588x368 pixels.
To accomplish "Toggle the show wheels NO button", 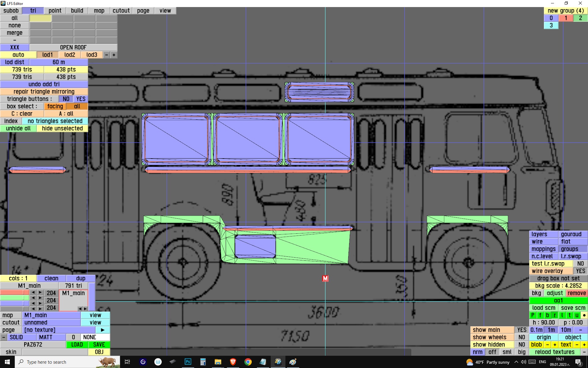I will (522, 337).
